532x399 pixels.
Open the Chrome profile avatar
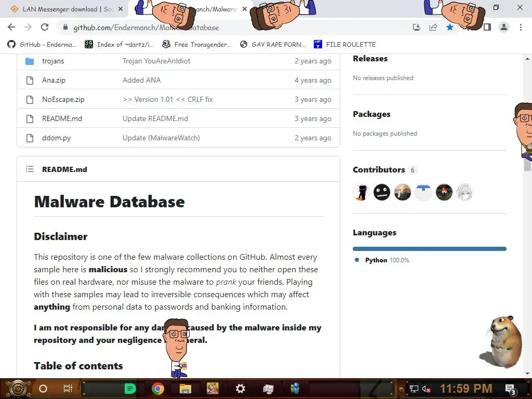pyautogui.click(x=504, y=27)
